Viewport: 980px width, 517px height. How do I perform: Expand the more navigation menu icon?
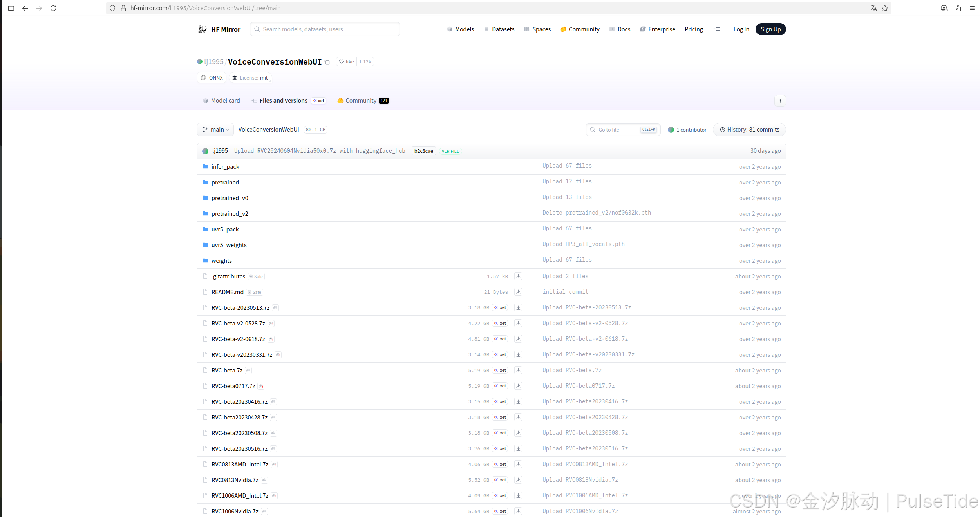716,29
